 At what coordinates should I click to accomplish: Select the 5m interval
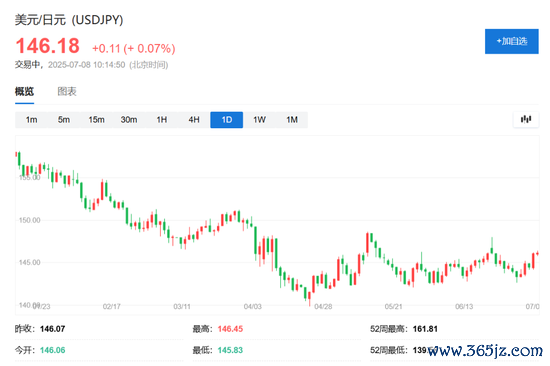(64, 120)
